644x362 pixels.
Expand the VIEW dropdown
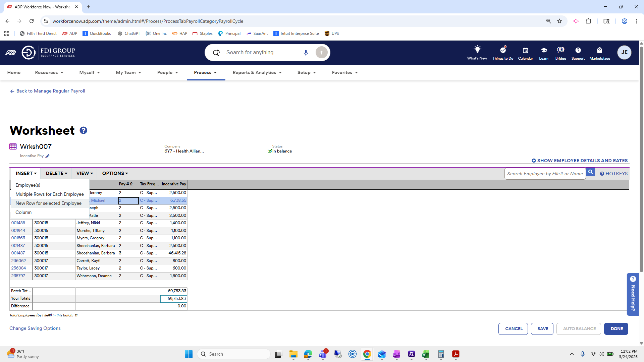coord(84,173)
